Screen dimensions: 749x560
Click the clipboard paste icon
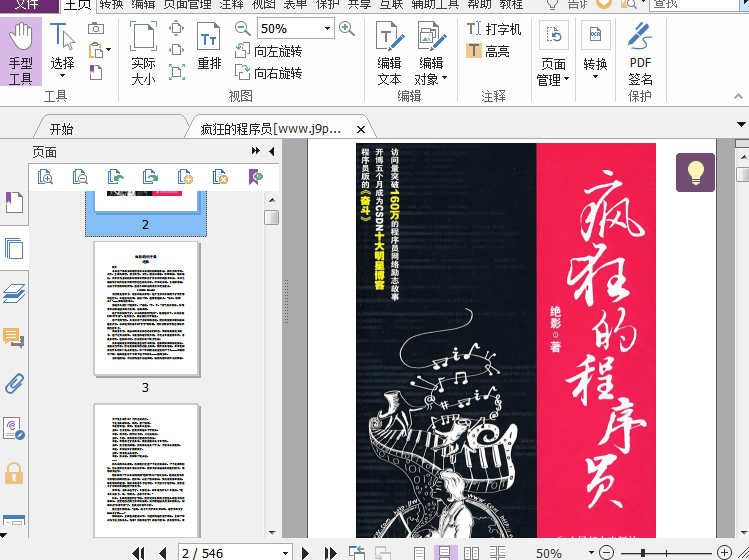pos(96,50)
